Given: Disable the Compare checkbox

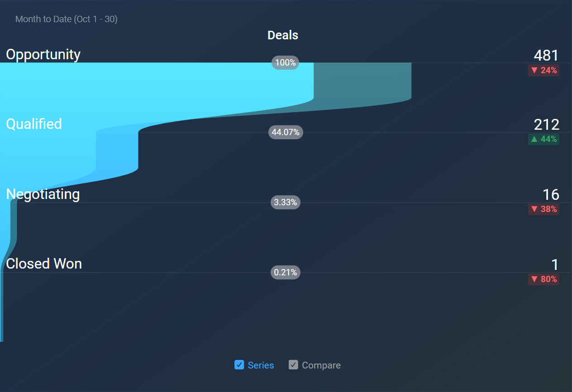Looking at the screenshot, I should point(293,364).
